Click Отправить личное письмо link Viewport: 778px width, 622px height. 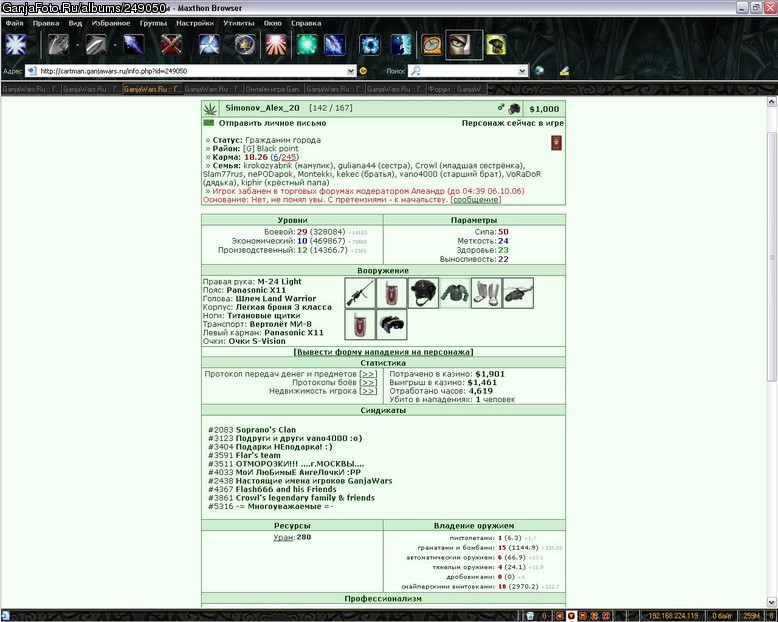click(272, 123)
